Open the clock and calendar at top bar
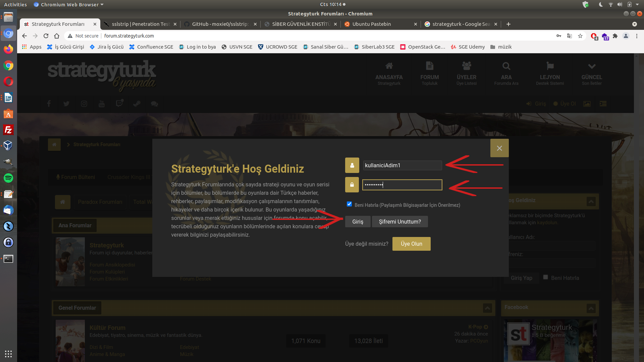 coord(332,4)
